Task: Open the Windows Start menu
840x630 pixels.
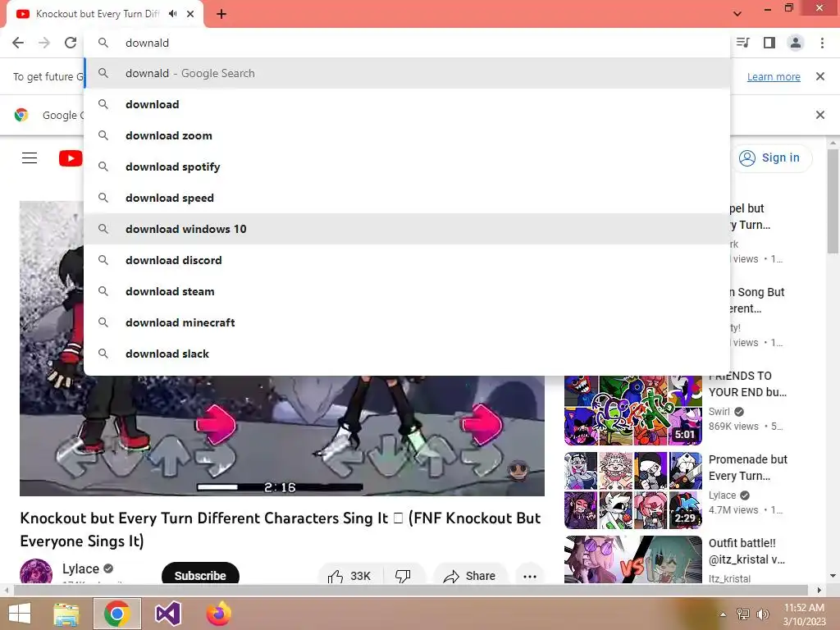Action: click(x=20, y=614)
